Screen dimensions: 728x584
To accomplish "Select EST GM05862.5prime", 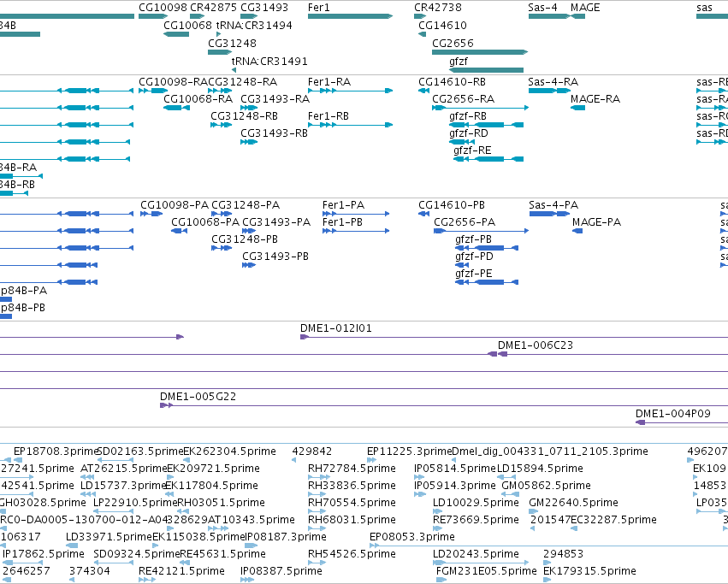I will (x=546, y=486).
